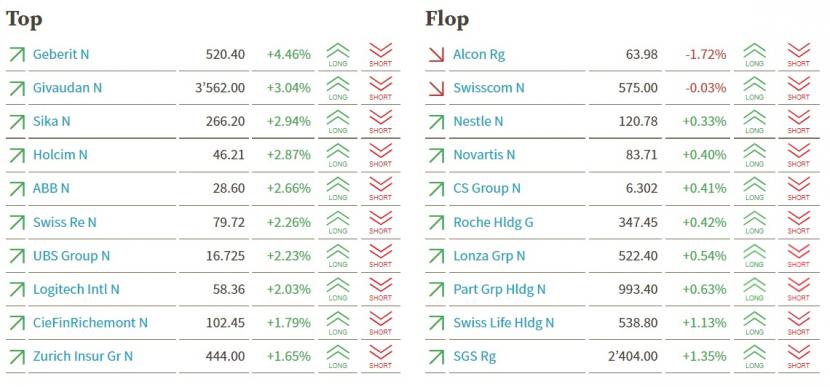Open the Novartis N link
The height and width of the screenshot is (387, 830).
484,155
